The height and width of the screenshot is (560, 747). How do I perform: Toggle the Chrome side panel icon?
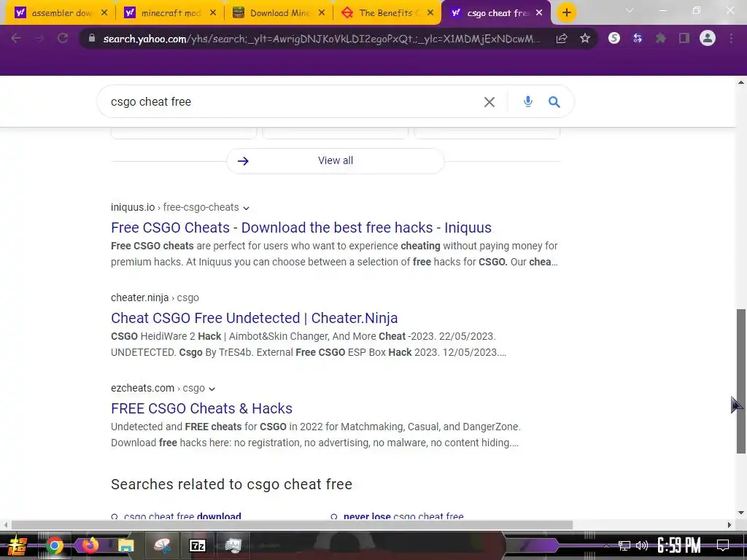coord(684,38)
